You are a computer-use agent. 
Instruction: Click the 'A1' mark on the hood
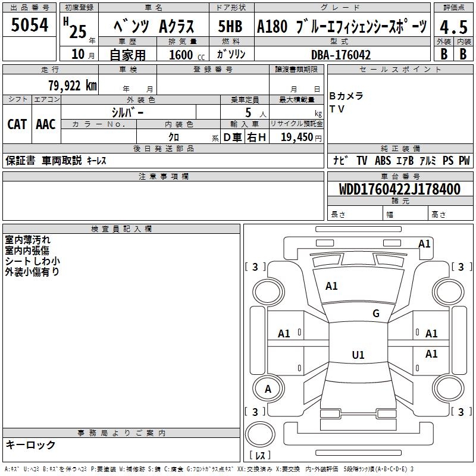[331, 286]
